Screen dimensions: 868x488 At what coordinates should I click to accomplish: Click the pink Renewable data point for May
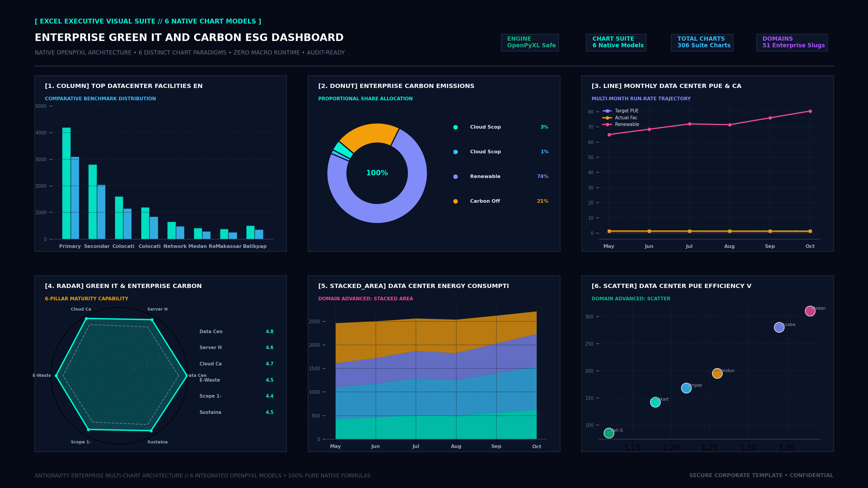tap(609, 135)
